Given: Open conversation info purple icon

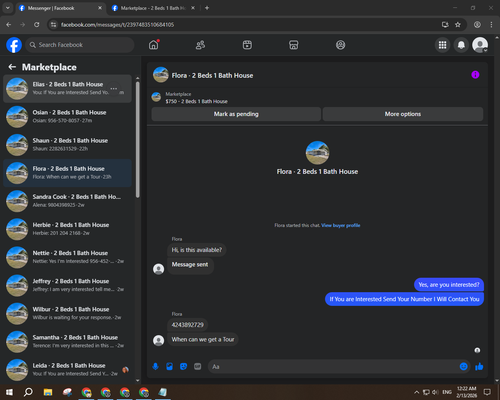Looking at the screenshot, I should [475, 75].
